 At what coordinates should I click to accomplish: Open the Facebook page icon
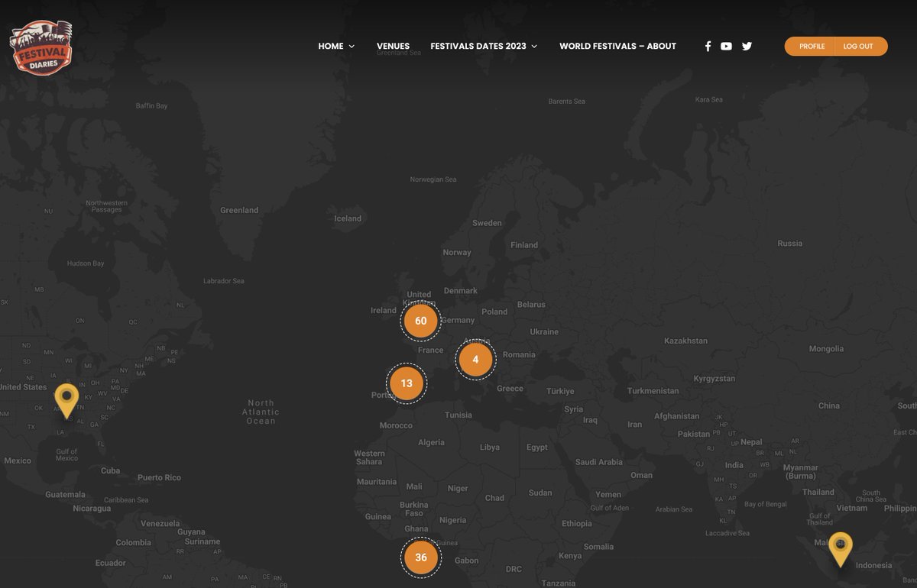point(708,46)
